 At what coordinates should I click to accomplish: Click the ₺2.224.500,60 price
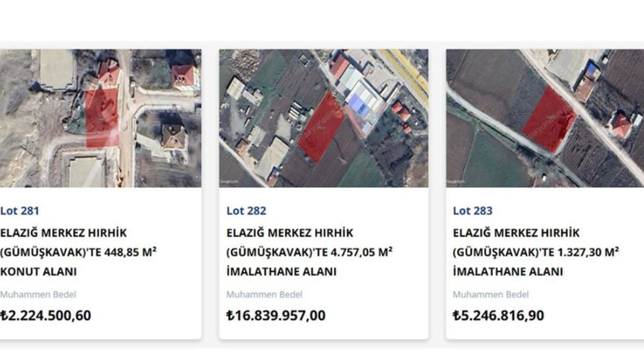click(46, 316)
